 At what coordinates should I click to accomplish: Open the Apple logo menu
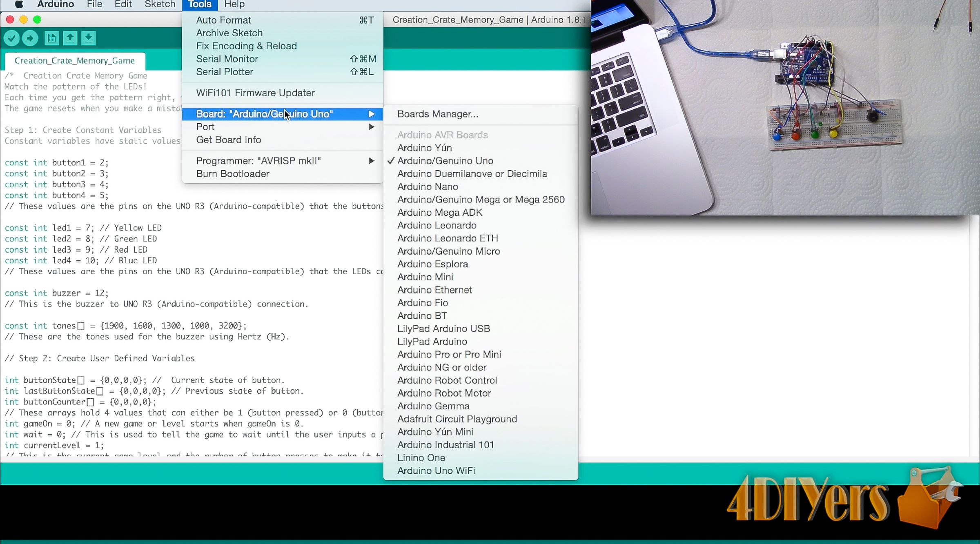click(19, 4)
